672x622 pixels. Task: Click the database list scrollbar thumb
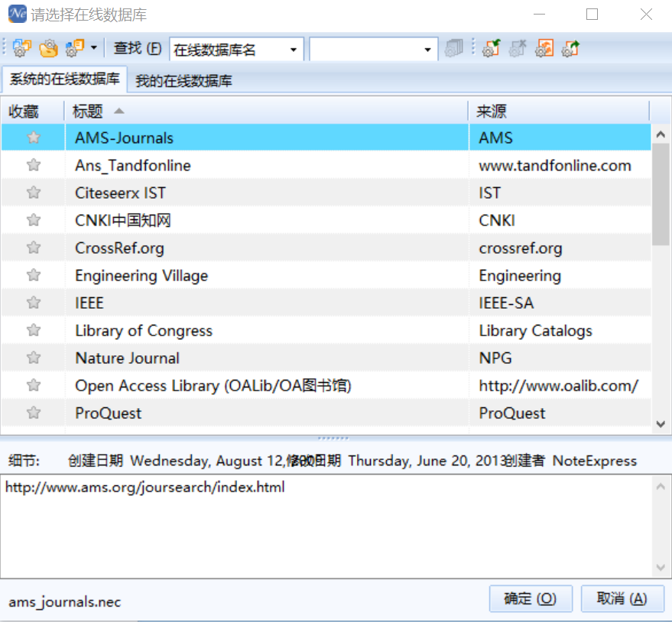(661, 194)
